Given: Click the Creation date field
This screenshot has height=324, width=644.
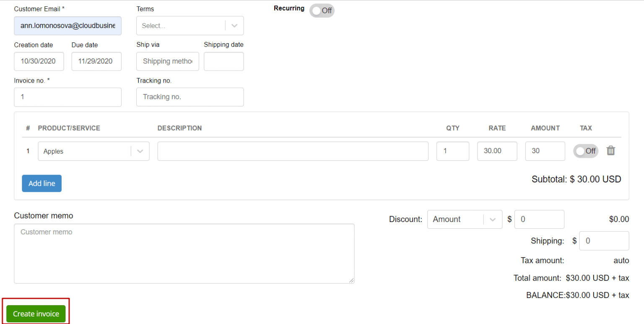Looking at the screenshot, I should coord(39,61).
